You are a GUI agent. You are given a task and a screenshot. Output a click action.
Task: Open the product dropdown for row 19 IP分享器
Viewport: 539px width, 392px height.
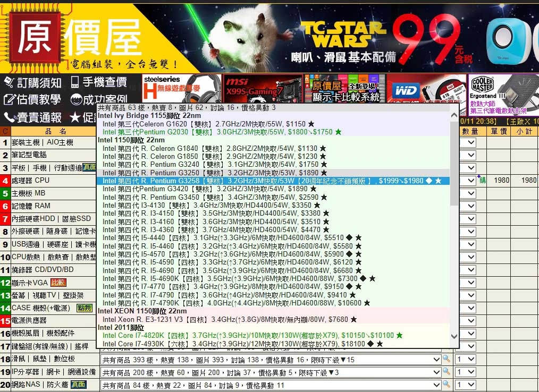coord(271,372)
